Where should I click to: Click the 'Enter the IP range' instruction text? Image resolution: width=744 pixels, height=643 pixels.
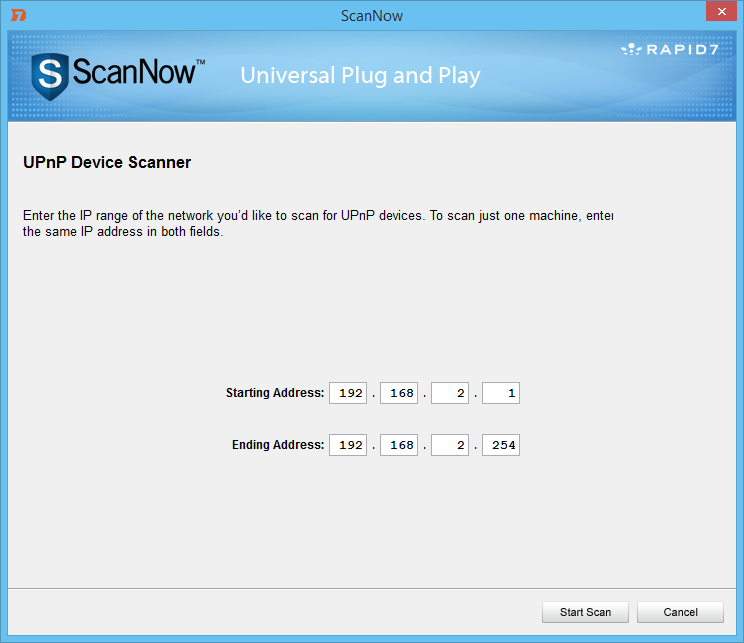(x=318, y=224)
